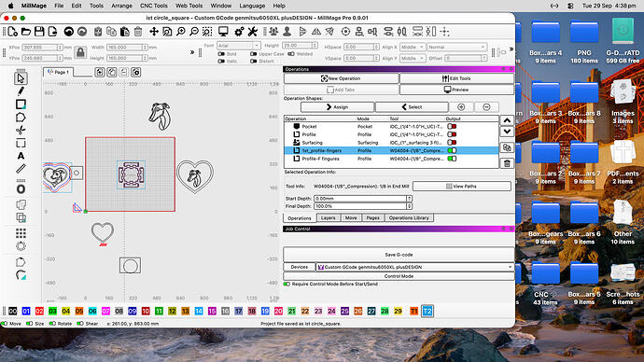Screen dimensions: 644x362
Task: Open the Align X Middle dropdown
Action: point(412,48)
